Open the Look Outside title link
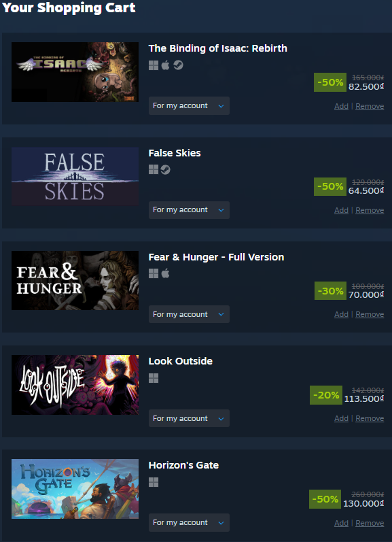This screenshot has width=392, height=542. [180, 361]
